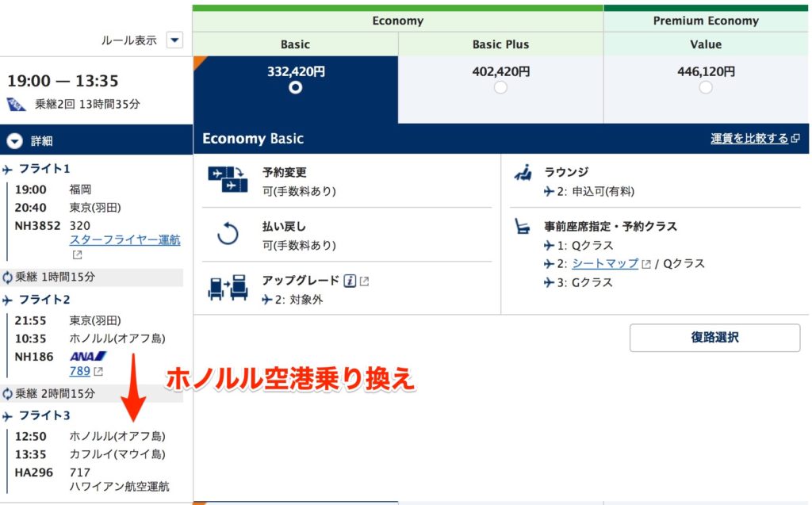Click the ANA tail logo near flight times
This screenshot has height=505, width=812.
tap(17, 104)
